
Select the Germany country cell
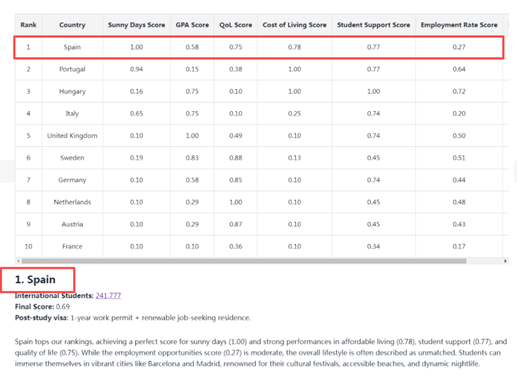[x=72, y=180]
